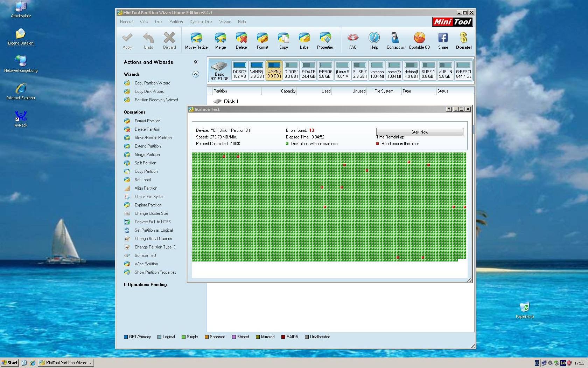
Task: Click Extend Partition operation
Action: 148,146
